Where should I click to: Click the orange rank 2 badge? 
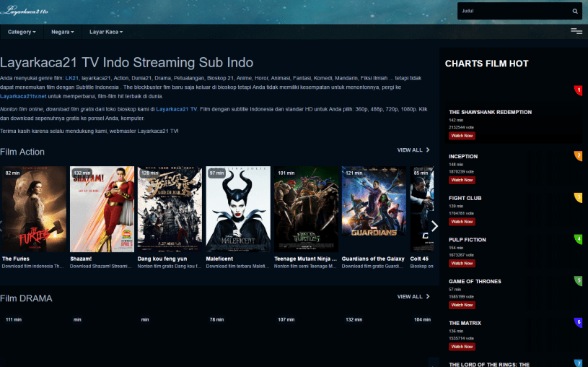[x=578, y=156]
